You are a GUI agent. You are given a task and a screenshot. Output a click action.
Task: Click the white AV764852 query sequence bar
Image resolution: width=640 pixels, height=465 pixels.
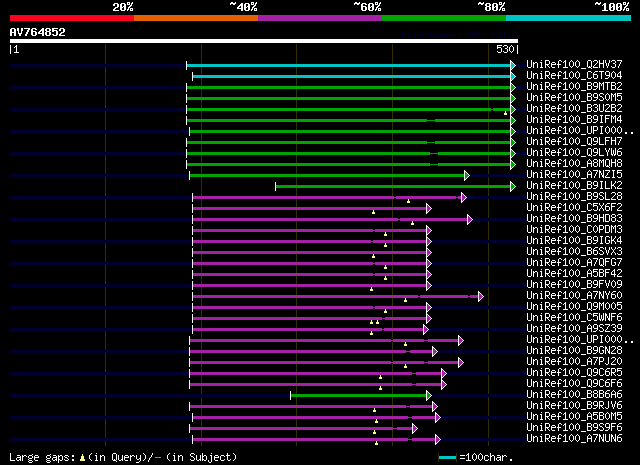click(x=264, y=41)
